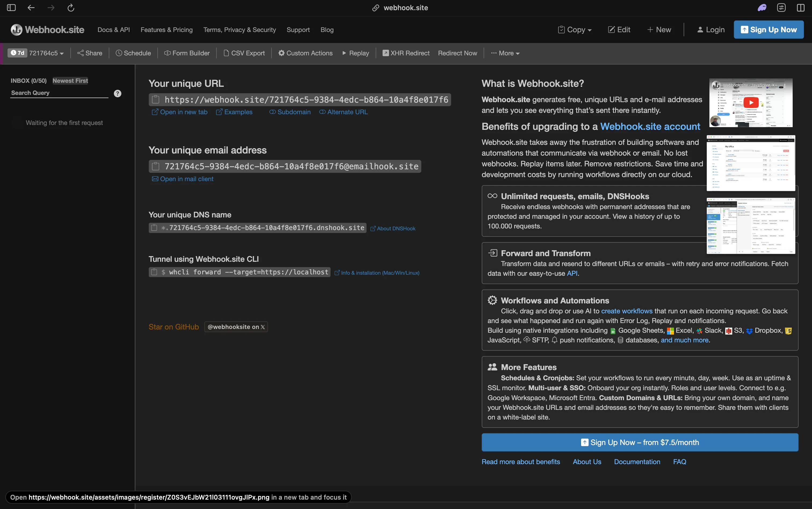Open Read more about benefits

521,462
